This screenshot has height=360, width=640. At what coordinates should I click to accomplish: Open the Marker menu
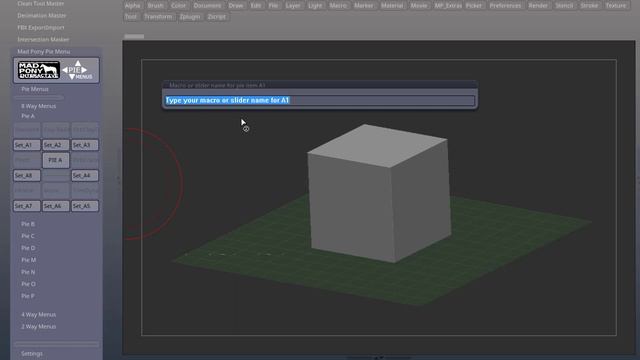click(x=364, y=6)
